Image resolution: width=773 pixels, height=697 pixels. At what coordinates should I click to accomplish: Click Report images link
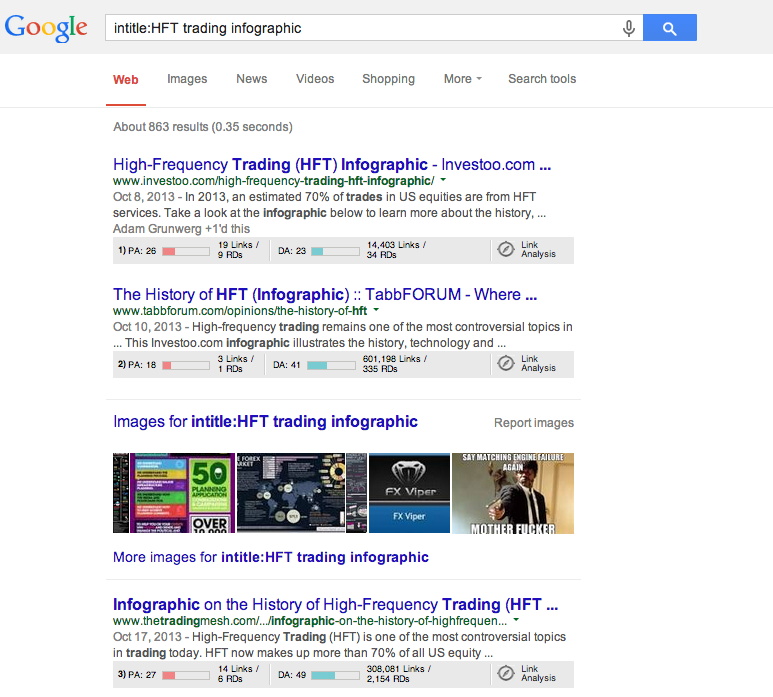click(534, 423)
